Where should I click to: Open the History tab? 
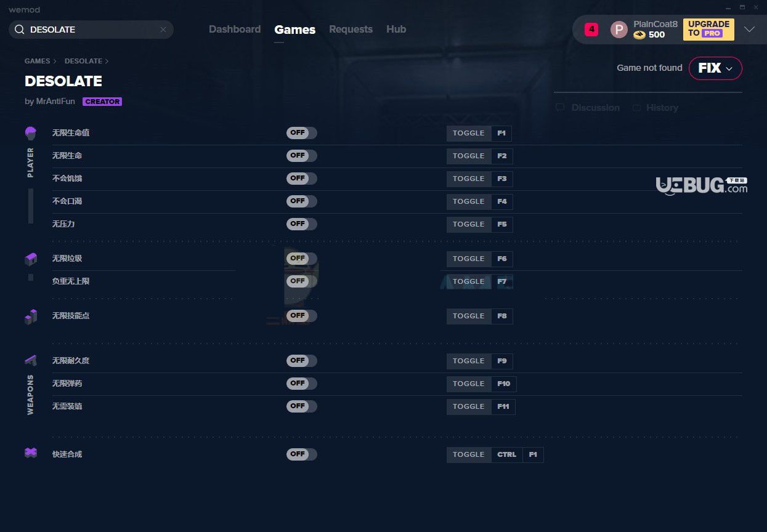click(x=655, y=108)
